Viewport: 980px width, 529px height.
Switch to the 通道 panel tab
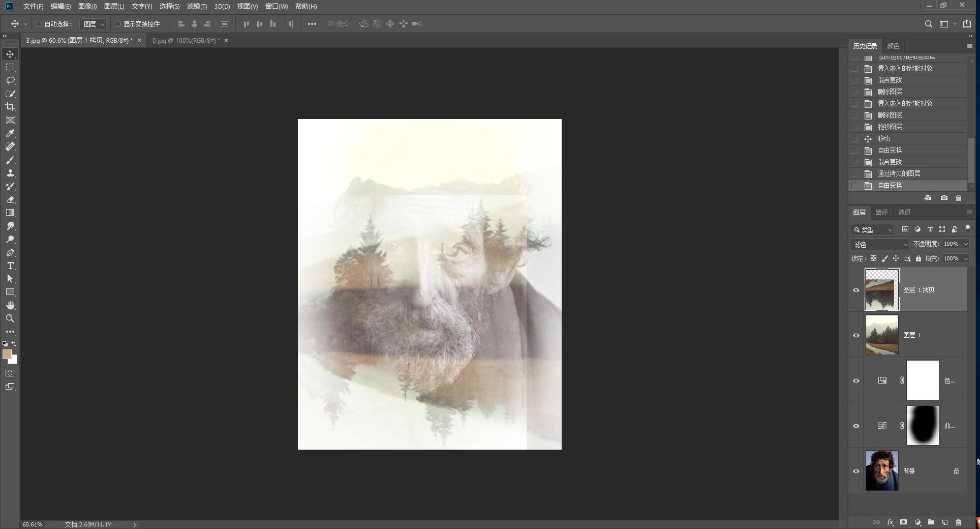pos(904,212)
